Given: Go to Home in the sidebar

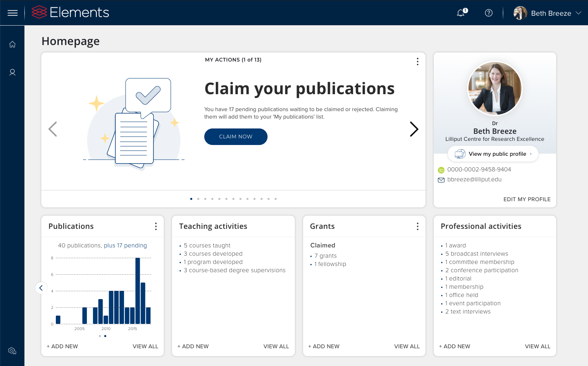Looking at the screenshot, I should 12,44.
